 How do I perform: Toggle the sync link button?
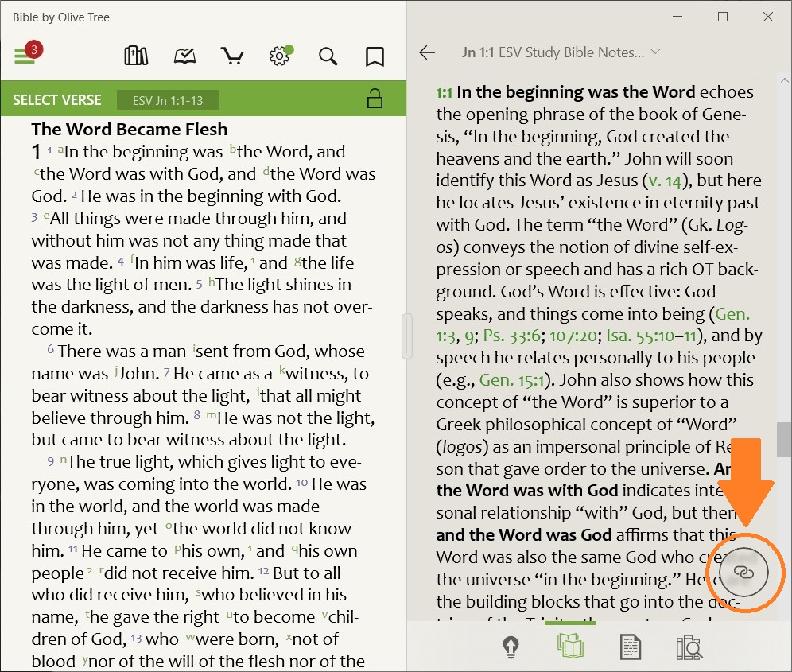pyautogui.click(x=743, y=571)
